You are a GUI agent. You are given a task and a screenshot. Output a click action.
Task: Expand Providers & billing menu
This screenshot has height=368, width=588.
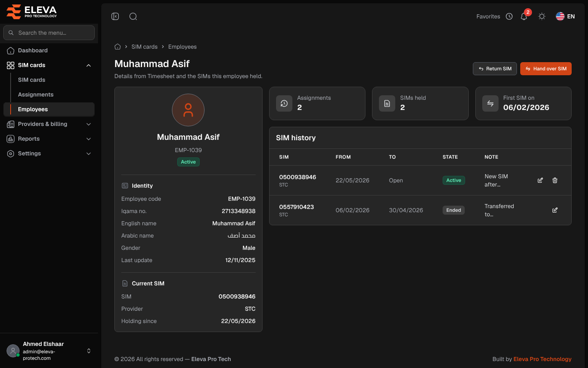pos(49,124)
